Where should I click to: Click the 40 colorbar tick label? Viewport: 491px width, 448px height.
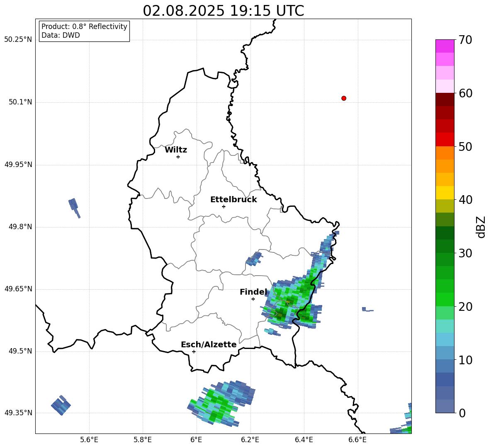coord(465,200)
